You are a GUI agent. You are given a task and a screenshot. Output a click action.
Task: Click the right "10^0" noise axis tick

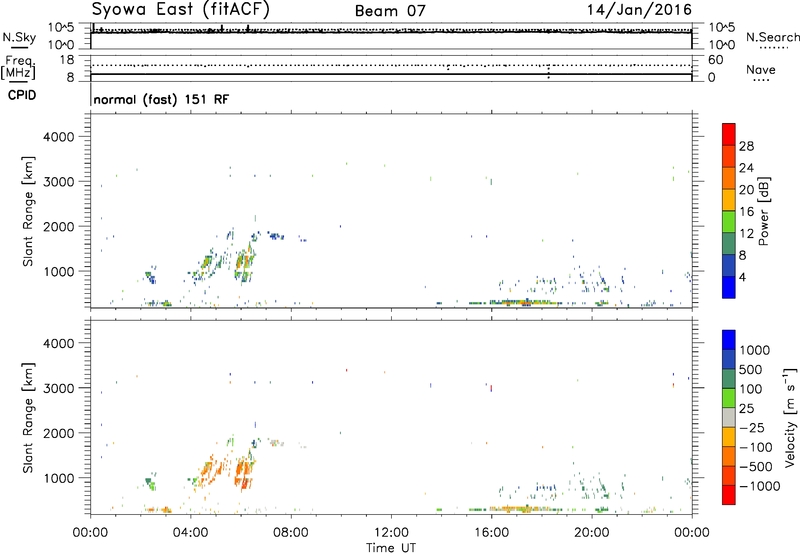click(x=721, y=45)
